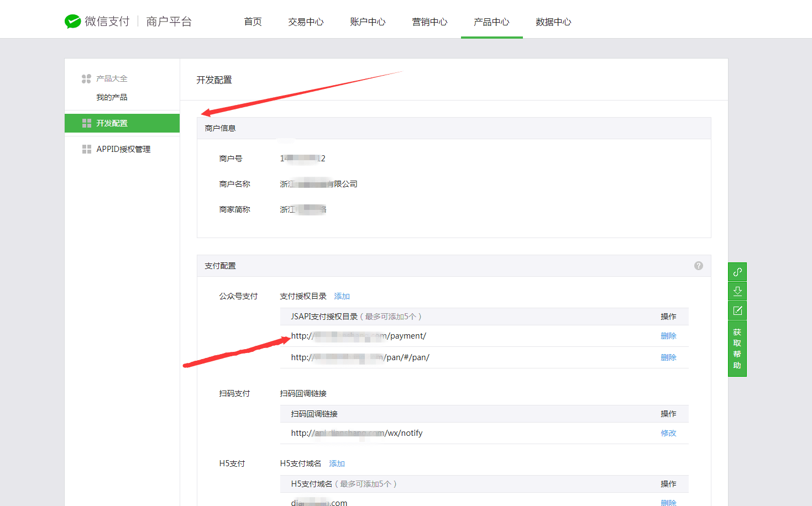The width and height of the screenshot is (812, 506).
Task: Open the 数据中心 menu
Action: pos(553,22)
